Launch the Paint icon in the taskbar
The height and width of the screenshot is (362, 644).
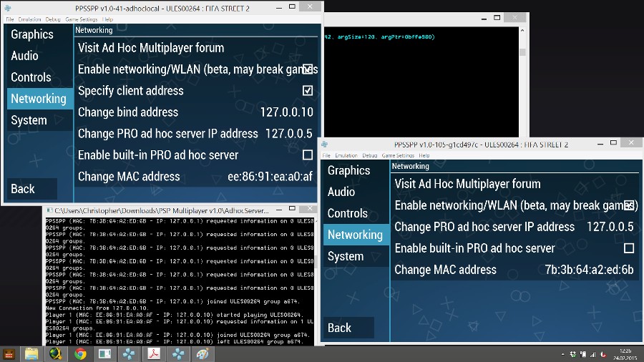[203, 354]
